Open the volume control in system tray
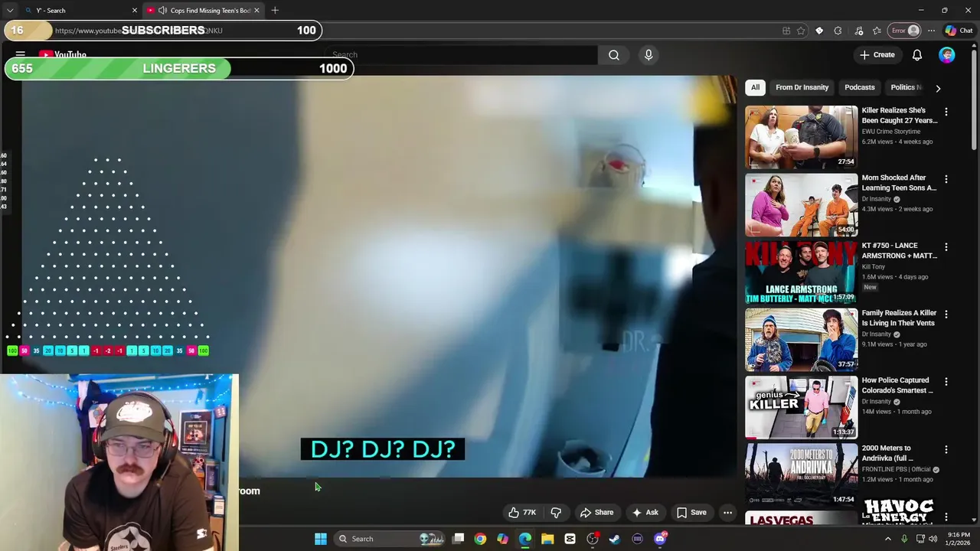The height and width of the screenshot is (551, 980). (x=933, y=539)
